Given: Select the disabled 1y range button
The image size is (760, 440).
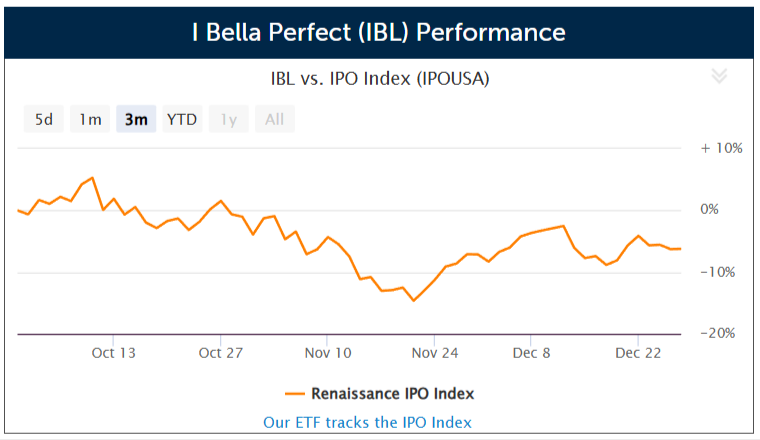Looking at the screenshot, I should click(x=229, y=119).
